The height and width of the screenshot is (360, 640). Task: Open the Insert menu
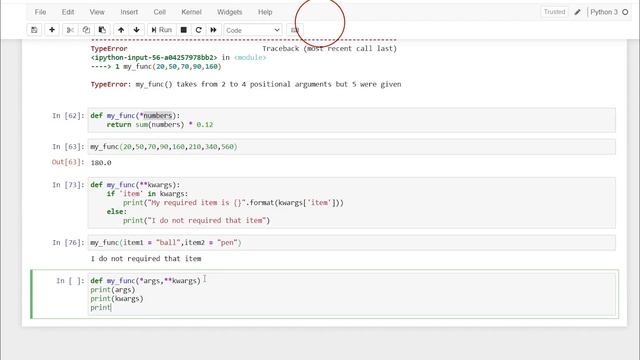[129, 12]
